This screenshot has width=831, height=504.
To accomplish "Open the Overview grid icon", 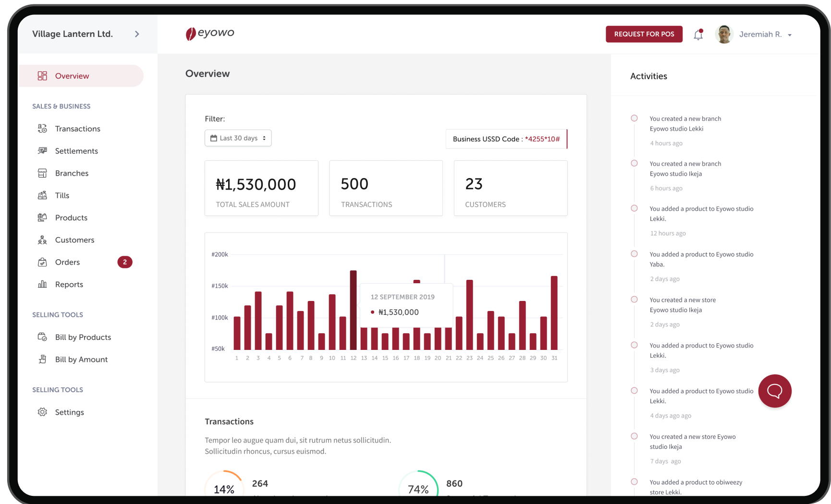I will [x=42, y=76].
